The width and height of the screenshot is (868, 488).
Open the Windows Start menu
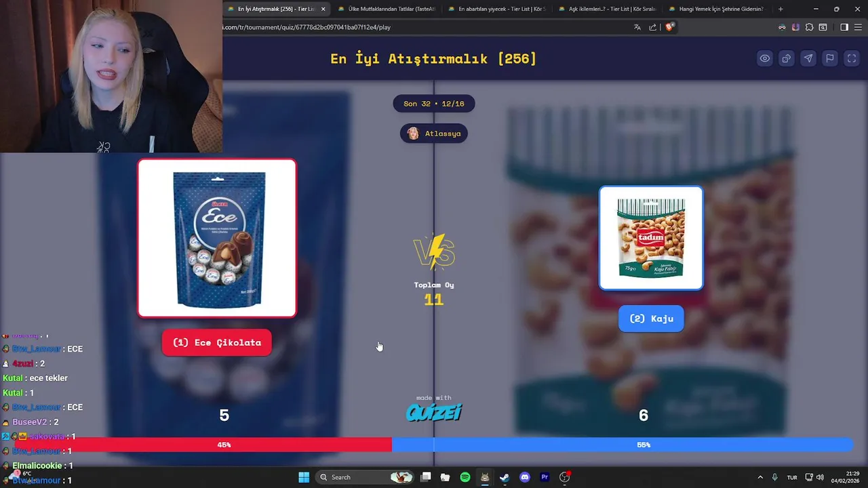pos(304,477)
